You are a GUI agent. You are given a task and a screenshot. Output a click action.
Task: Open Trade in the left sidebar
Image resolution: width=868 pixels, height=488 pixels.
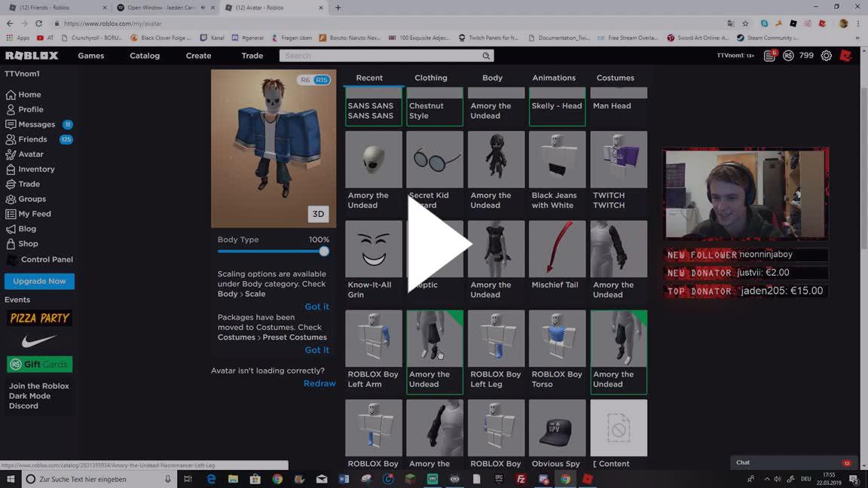pyautogui.click(x=23, y=185)
